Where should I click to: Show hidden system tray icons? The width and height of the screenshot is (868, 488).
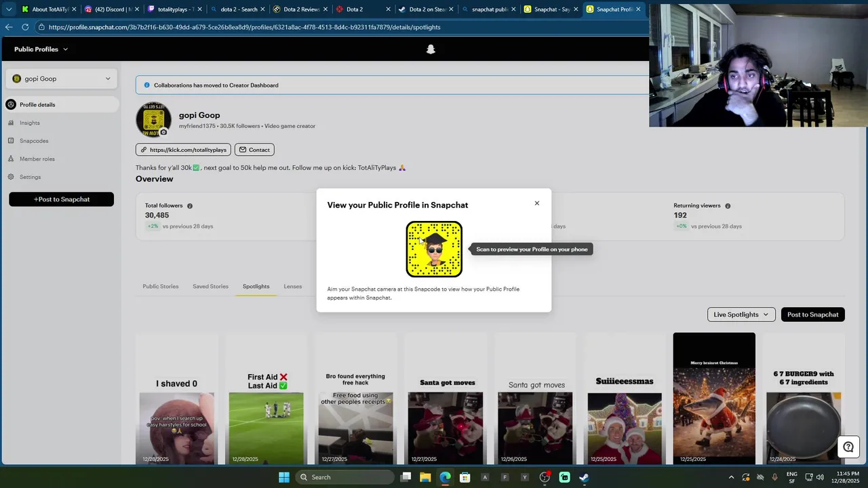[x=731, y=477]
